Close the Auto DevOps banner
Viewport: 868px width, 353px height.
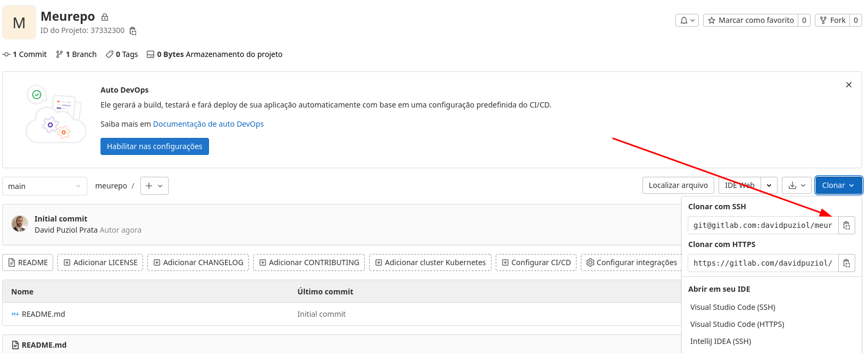pos(848,85)
